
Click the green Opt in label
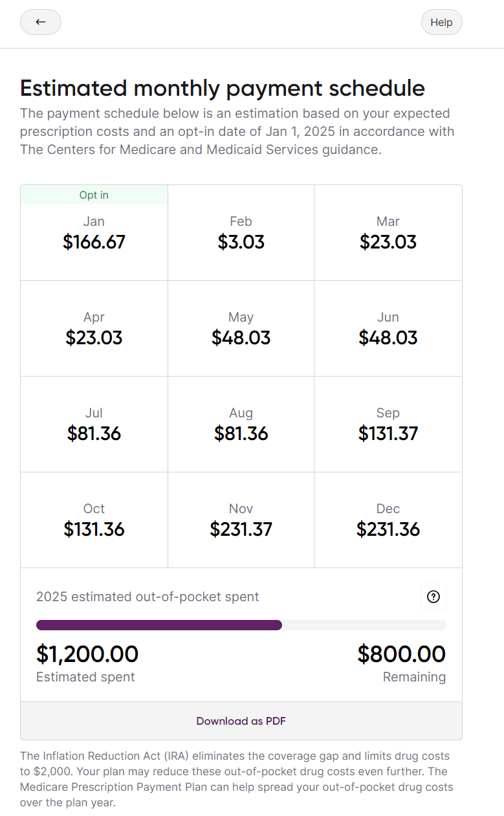click(94, 195)
